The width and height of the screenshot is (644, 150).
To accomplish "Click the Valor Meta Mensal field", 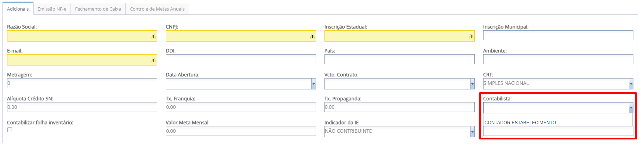I will (x=241, y=131).
